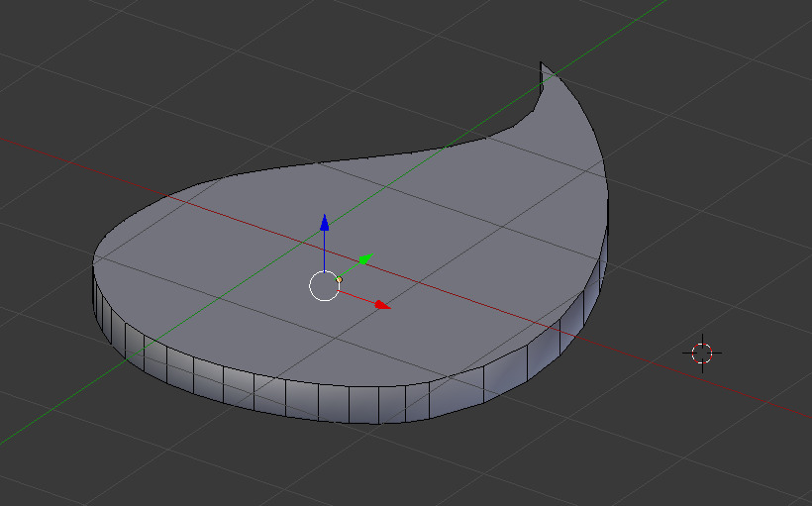
Task: Click the blue Z-axis manipulator arrow
Action: tap(324, 223)
